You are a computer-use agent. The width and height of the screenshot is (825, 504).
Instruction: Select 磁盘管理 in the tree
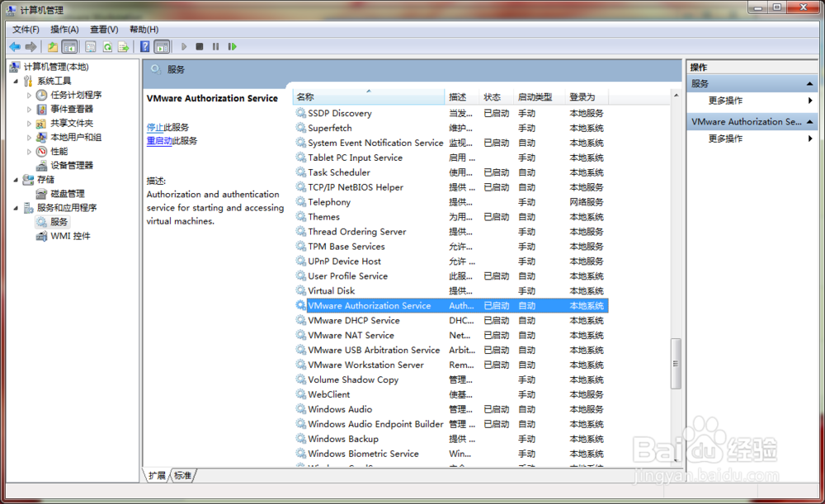pyautogui.click(x=68, y=194)
